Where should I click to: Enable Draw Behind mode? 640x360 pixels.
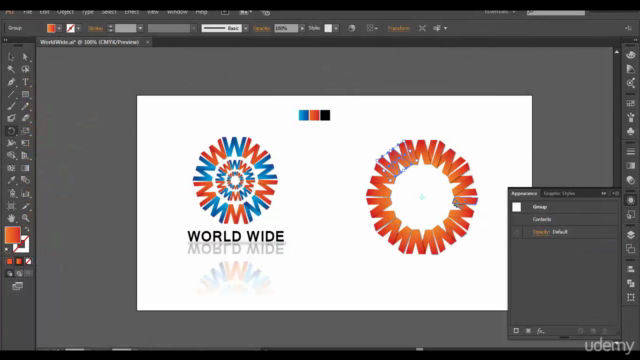19,273
